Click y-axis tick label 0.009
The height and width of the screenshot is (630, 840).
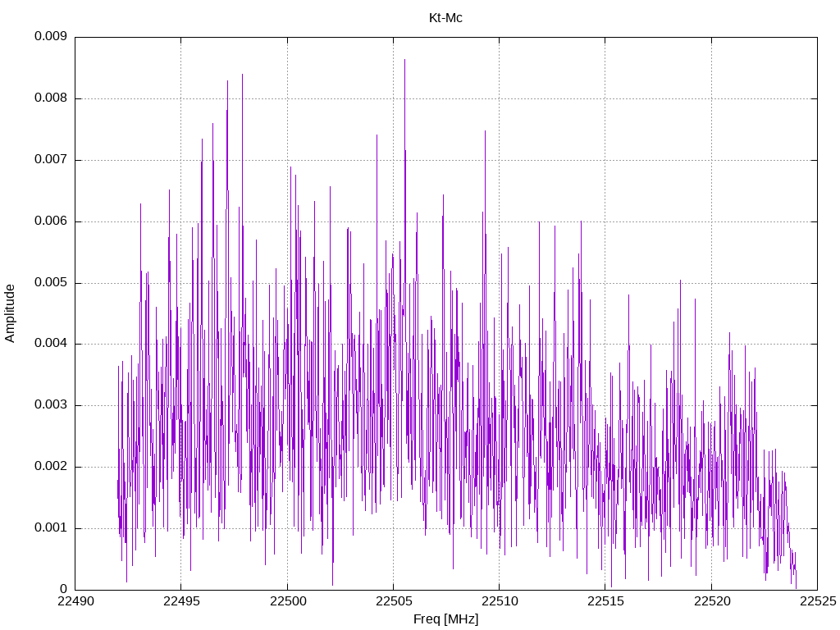[51, 36]
